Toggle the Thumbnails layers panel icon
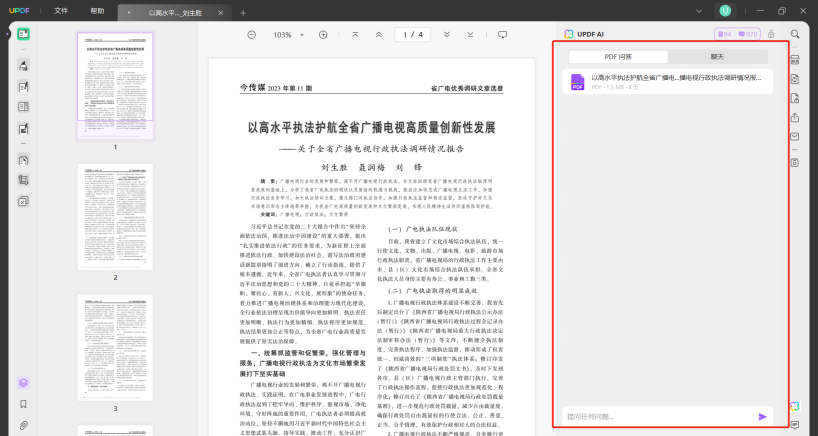This screenshot has width=818, height=436. (23, 383)
